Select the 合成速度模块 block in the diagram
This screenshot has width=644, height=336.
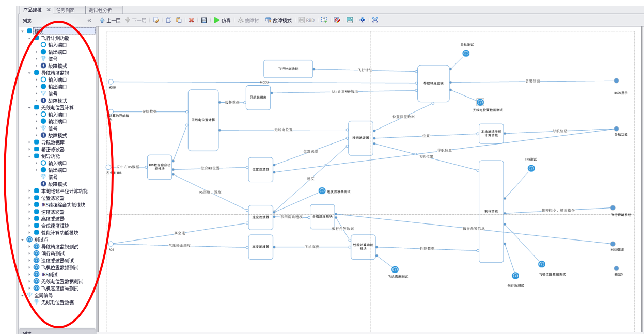tap(322, 217)
